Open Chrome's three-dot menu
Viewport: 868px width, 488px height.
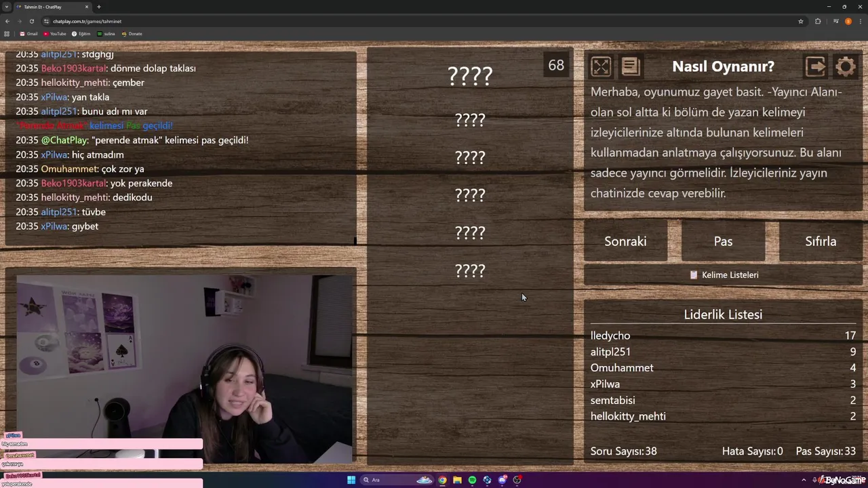[860, 21]
